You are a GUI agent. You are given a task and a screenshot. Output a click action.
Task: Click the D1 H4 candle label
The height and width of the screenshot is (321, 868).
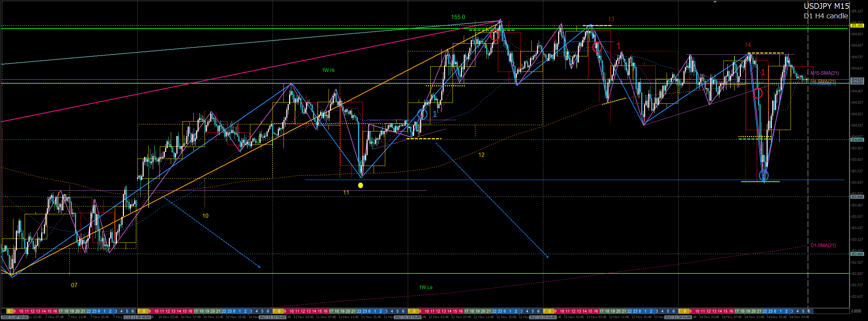[x=825, y=16]
